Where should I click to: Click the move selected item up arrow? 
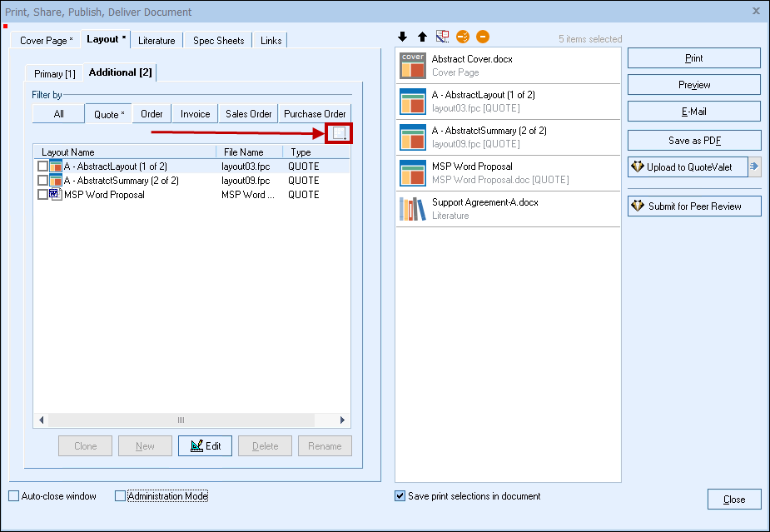click(422, 37)
